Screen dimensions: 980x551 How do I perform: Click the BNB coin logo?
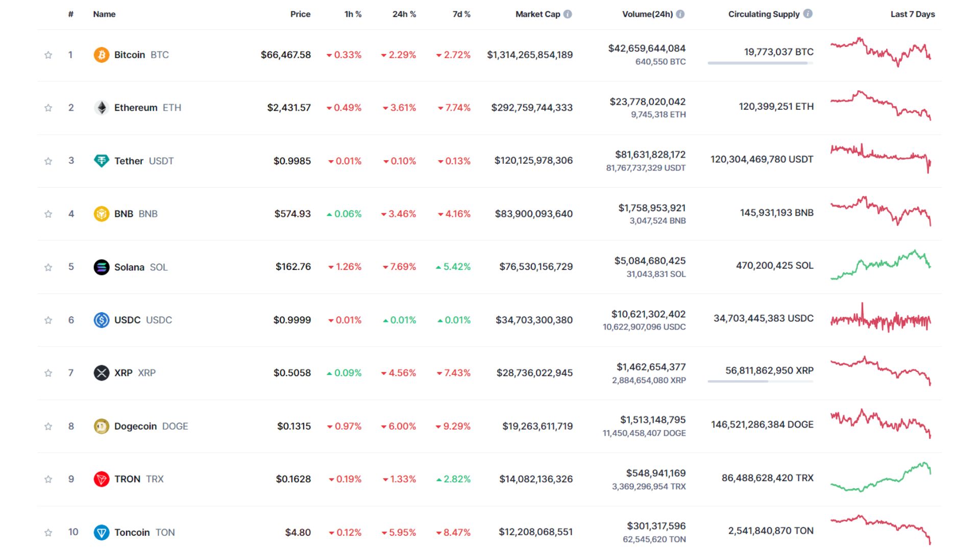[x=101, y=214]
